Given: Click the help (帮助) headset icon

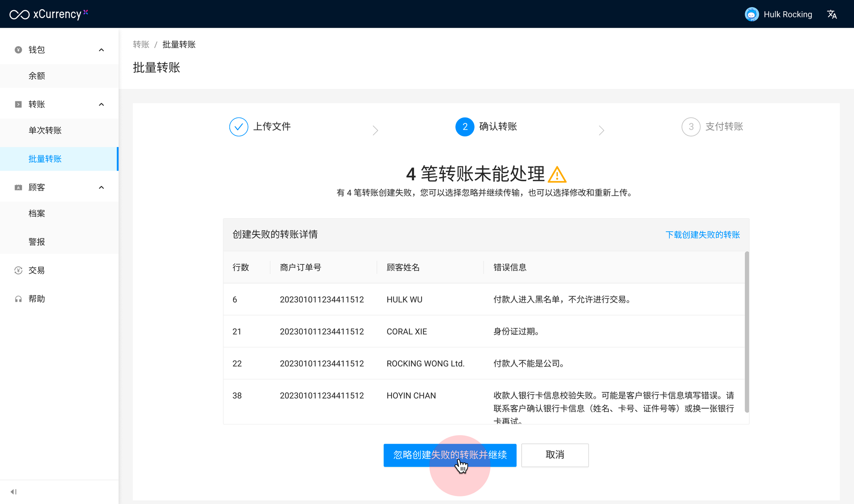Looking at the screenshot, I should coord(18,299).
